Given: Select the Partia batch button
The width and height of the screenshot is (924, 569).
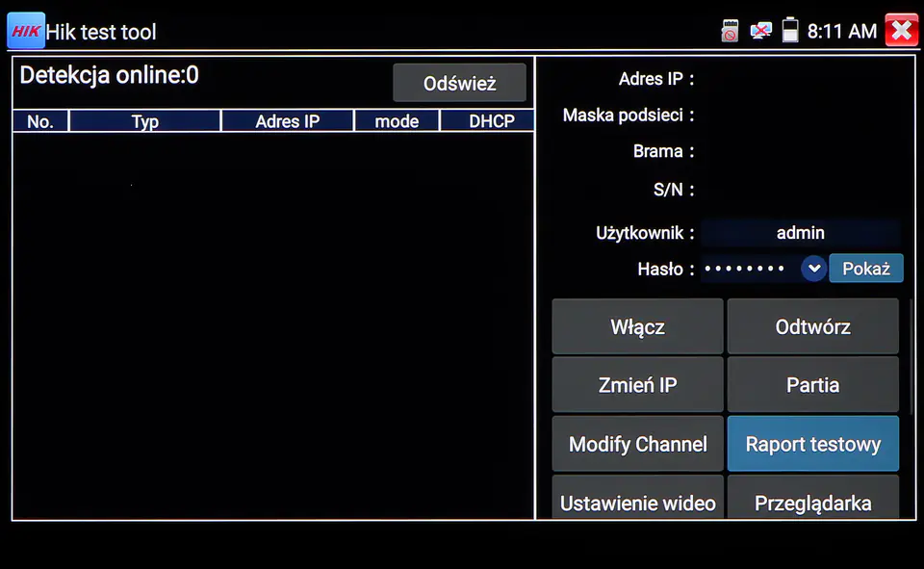Looking at the screenshot, I should (x=812, y=385).
